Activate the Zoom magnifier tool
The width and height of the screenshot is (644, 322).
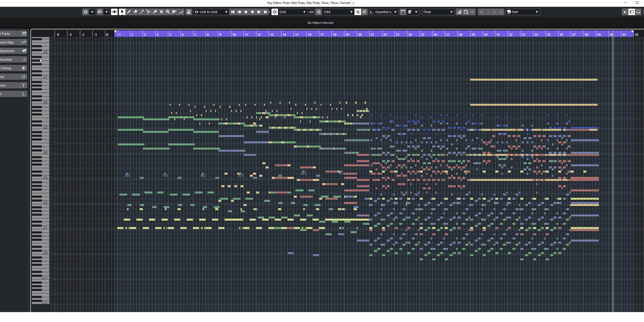[x=168, y=12]
